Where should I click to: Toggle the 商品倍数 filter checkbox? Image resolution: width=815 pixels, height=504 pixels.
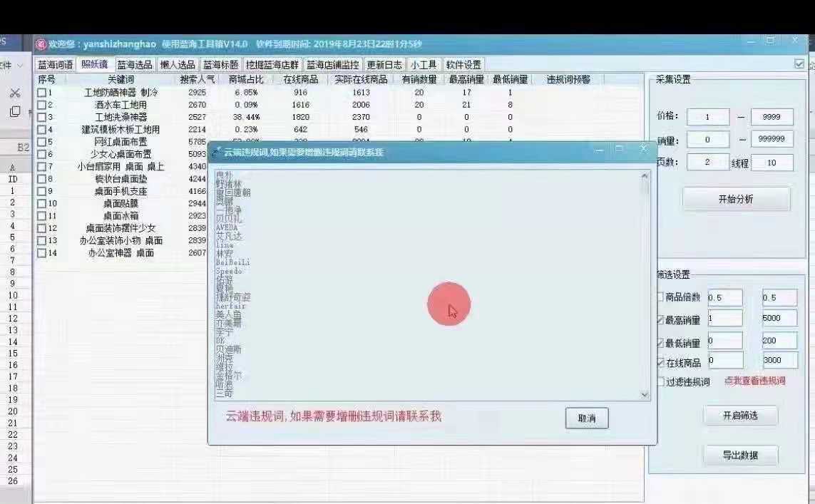pyautogui.click(x=660, y=297)
